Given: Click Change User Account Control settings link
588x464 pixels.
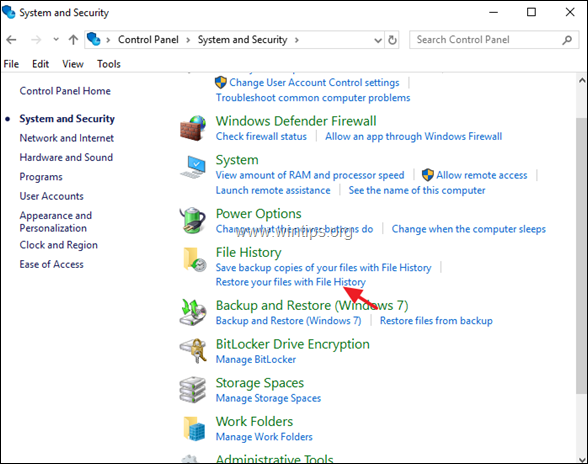Looking at the screenshot, I should [x=314, y=82].
